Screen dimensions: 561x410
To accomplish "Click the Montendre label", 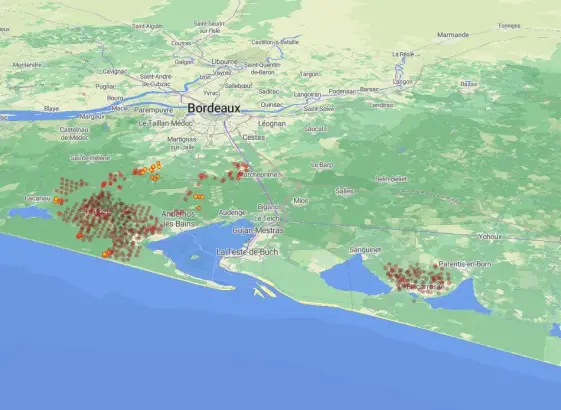I will point(27,65).
